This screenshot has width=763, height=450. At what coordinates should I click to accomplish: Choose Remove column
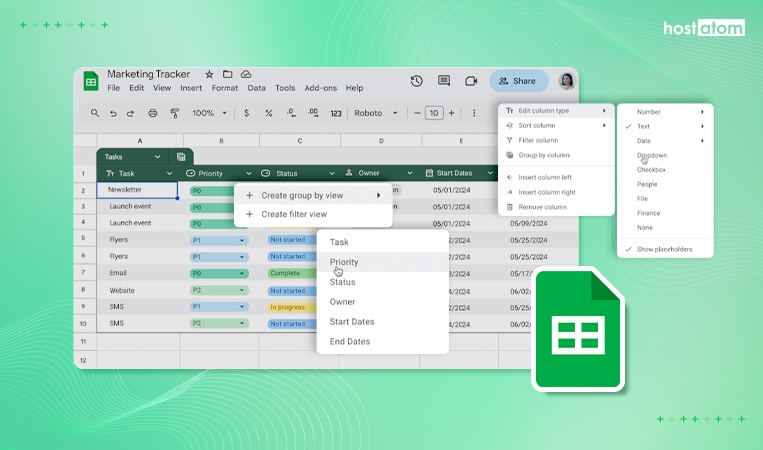[x=556, y=207]
